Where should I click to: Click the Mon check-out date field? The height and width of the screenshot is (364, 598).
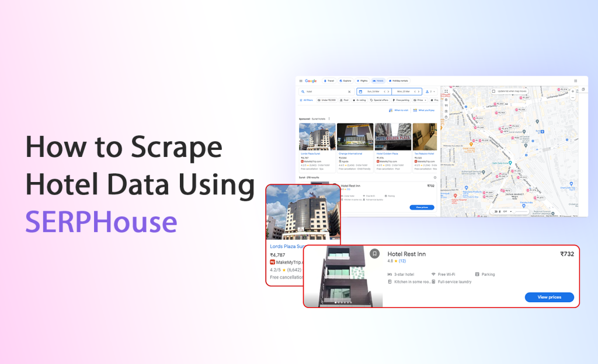click(406, 92)
